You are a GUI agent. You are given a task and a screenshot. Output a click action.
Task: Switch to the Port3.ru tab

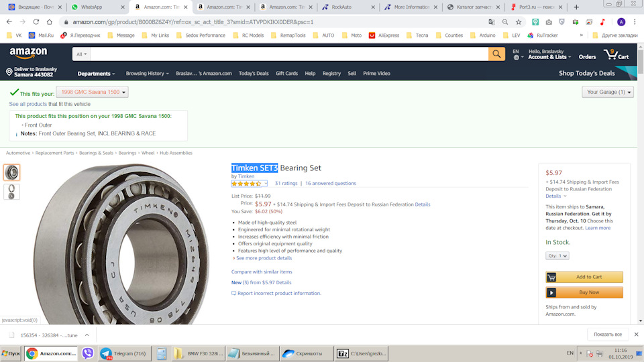[x=537, y=7]
